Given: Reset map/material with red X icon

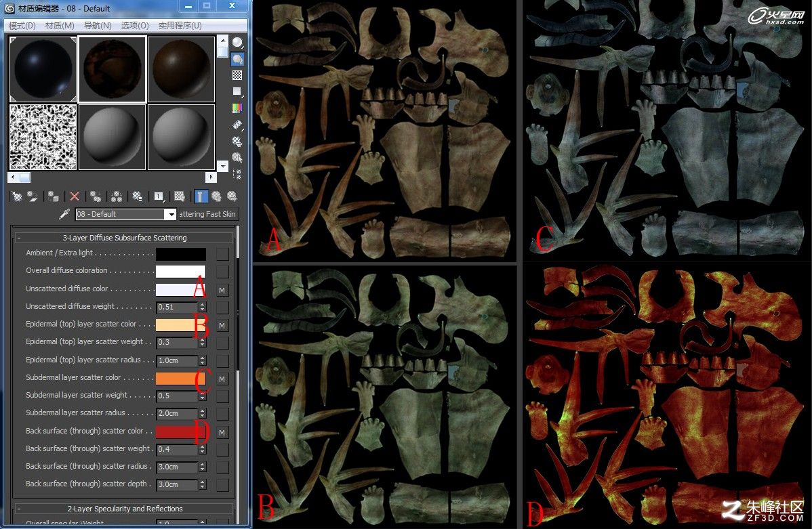Looking at the screenshot, I should coord(75,196).
